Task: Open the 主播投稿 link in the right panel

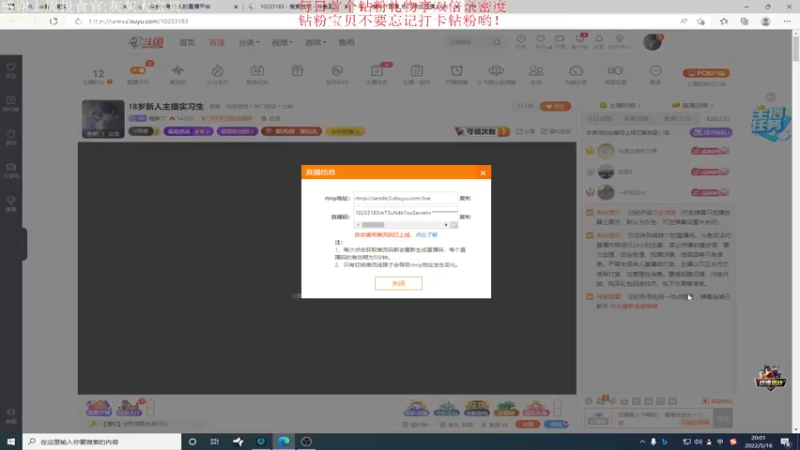Action: point(620,105)
